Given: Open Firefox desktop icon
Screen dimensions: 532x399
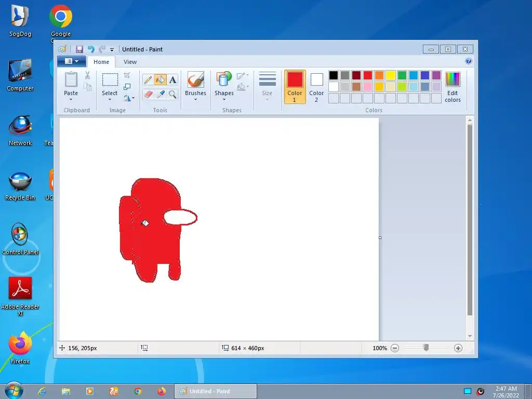Looking at the screenshot, I should pyautogui.click(x=20, y=348).
